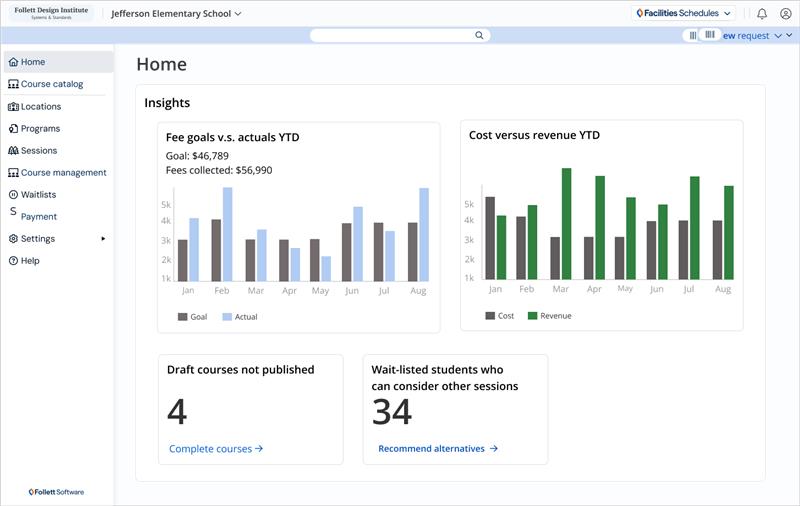
Task: Expand the Settings submenu arrow
Action: point(103,239)
